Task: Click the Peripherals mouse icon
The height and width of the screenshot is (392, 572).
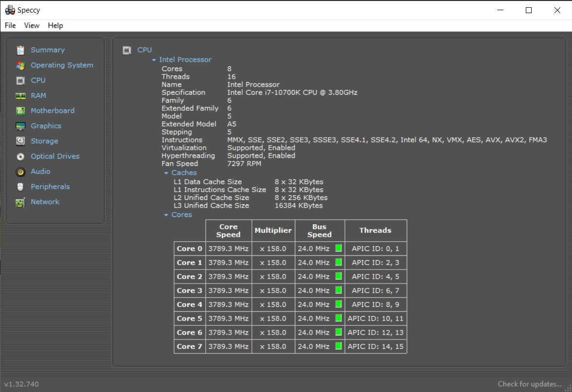Action: [20, 187]
